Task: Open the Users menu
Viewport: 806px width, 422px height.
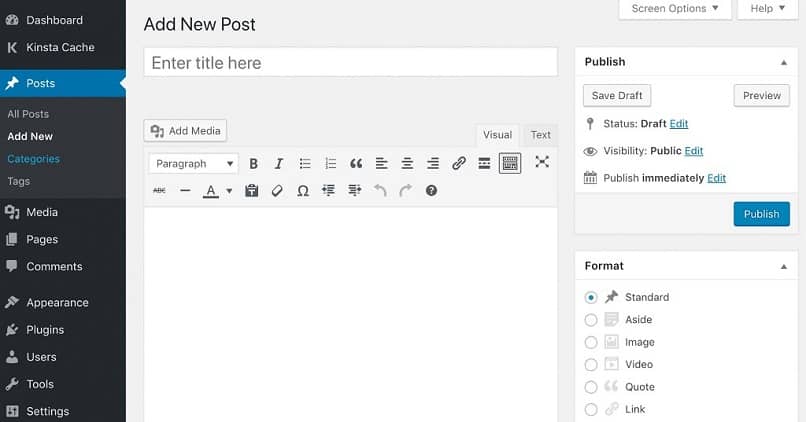Action: tap(63, 357)
